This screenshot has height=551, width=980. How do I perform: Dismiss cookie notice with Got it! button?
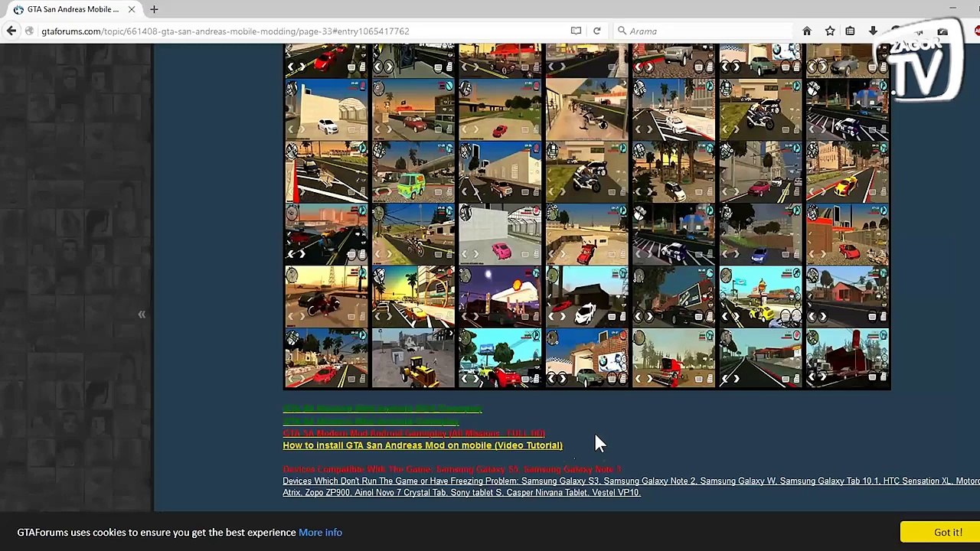947,532
